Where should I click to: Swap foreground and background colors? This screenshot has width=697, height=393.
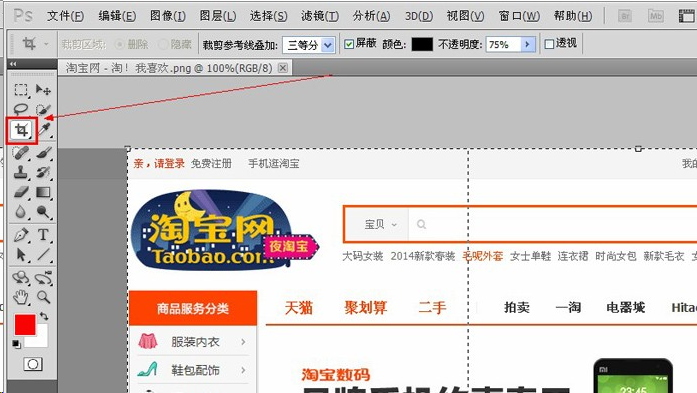44,317
